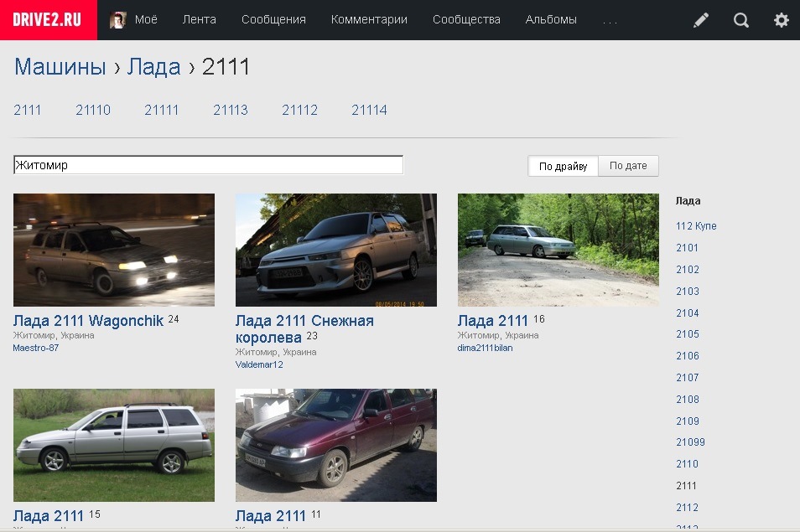800x532 pixels.
Task: Click the DRIVE2.RU logo
Action: pyautogui.click(x=48, y=20)
